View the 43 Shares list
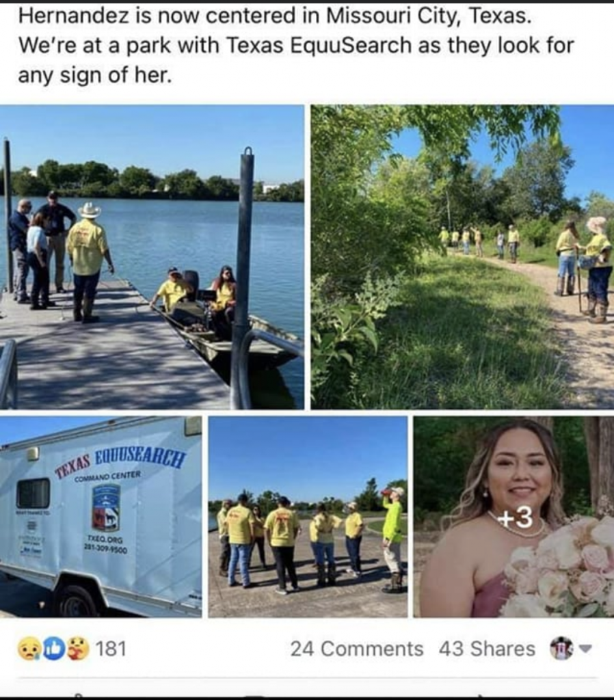This screenshot has height=700, width=614. [487, 649]
